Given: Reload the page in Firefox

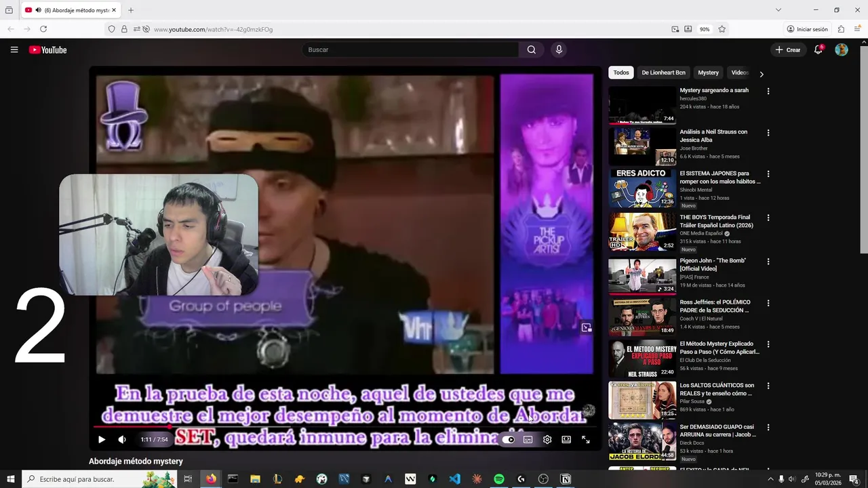Looking at the screenshot, I should (43, 29).
